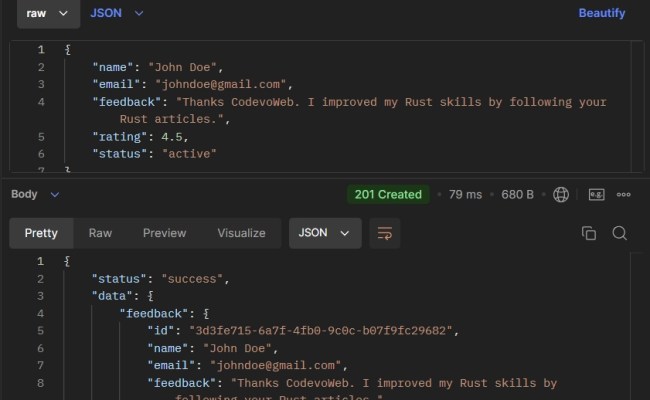Click the request body "johndoe@gmail.com" email value
The width and height of the screenshot is (650, 400).
[x=221, y=85]
